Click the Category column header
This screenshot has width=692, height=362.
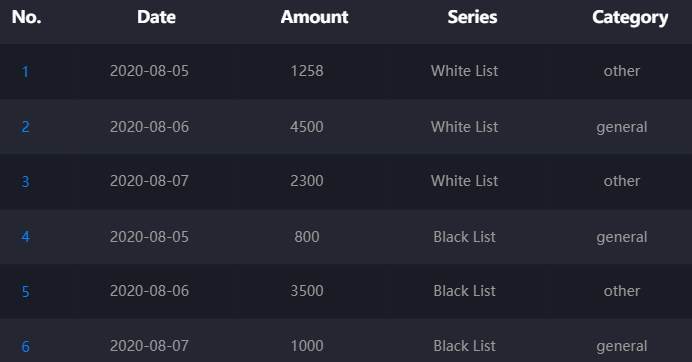pyautogui.click(x=630, y=18)
